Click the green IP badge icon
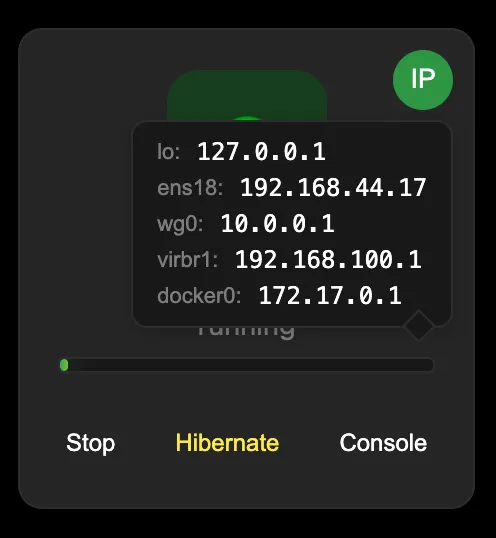Screen dimensions: 496x538 coord(423,80)
